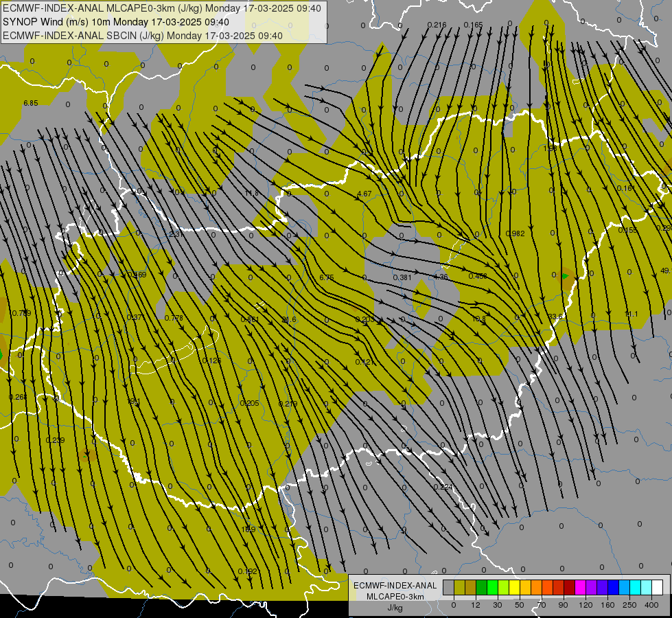Click the map value 0.982
Screen dimensions: 672x618
click(515, 233)
